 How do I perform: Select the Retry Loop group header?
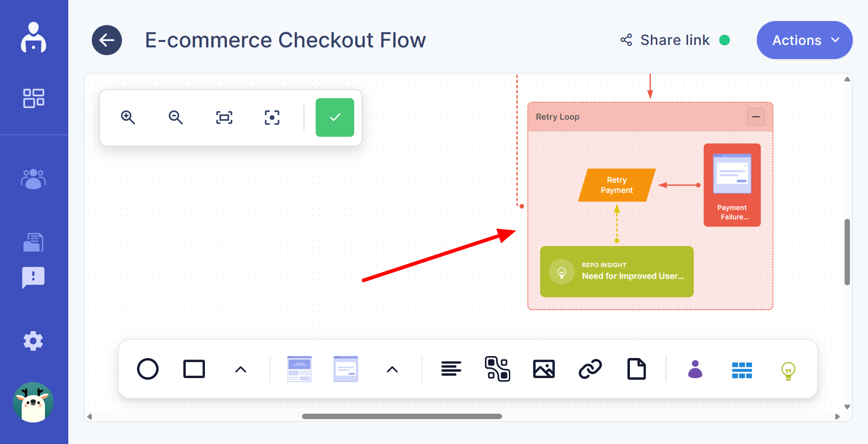[x=650, y=117]
